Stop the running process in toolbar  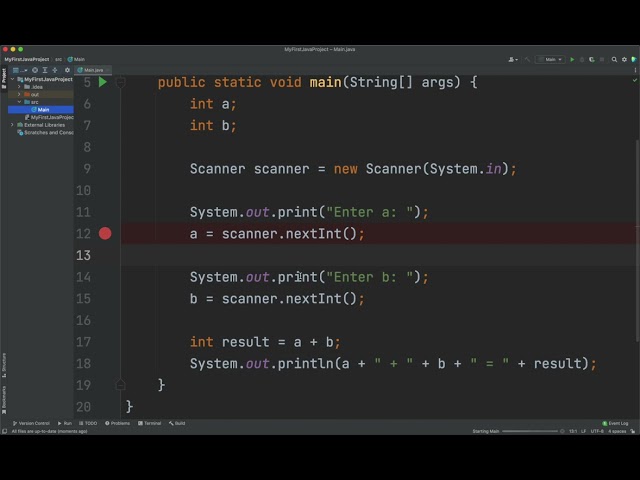602,60
